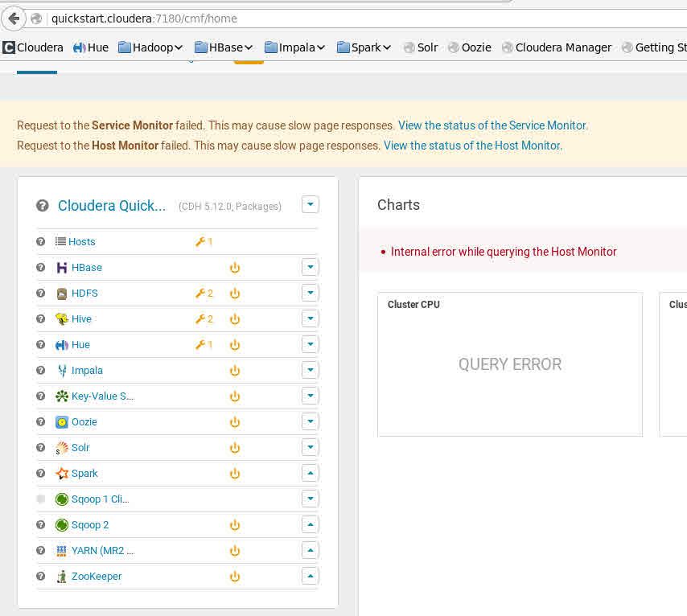Click Solr stopped power icon
The image size is (687, 616).
pos(235,448)
